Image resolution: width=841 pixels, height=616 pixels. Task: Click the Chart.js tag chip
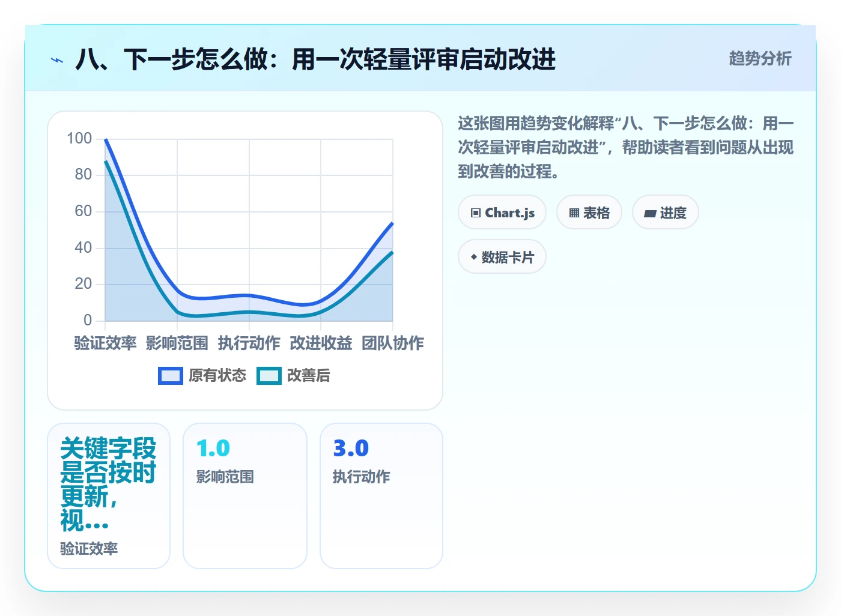(502, 213)
